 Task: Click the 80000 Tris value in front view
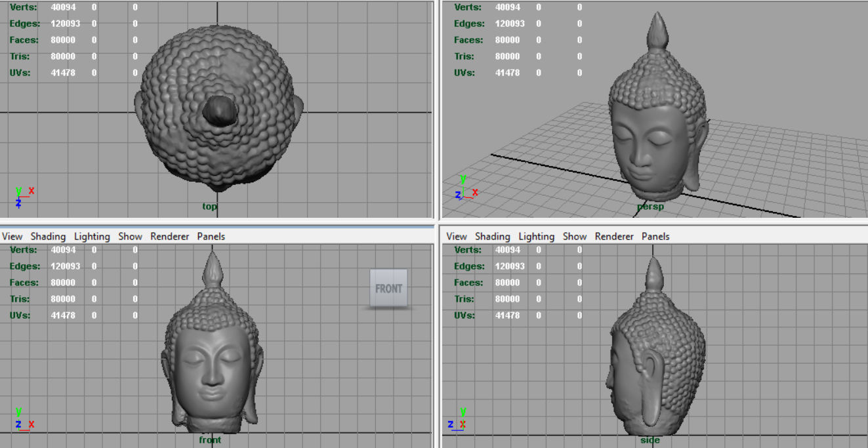pyautogui.click(x=63, y=299)
